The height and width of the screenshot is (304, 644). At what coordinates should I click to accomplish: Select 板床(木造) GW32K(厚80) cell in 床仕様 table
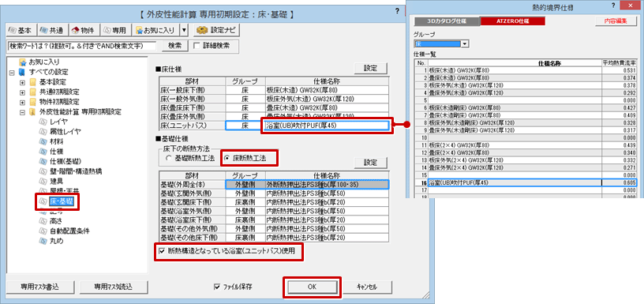pos(327,90)
